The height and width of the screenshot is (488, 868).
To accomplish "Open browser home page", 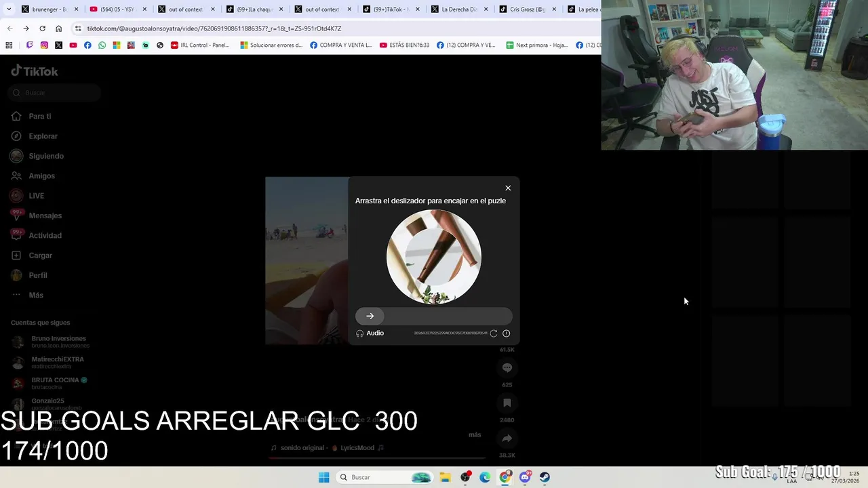I will [58, 28].
